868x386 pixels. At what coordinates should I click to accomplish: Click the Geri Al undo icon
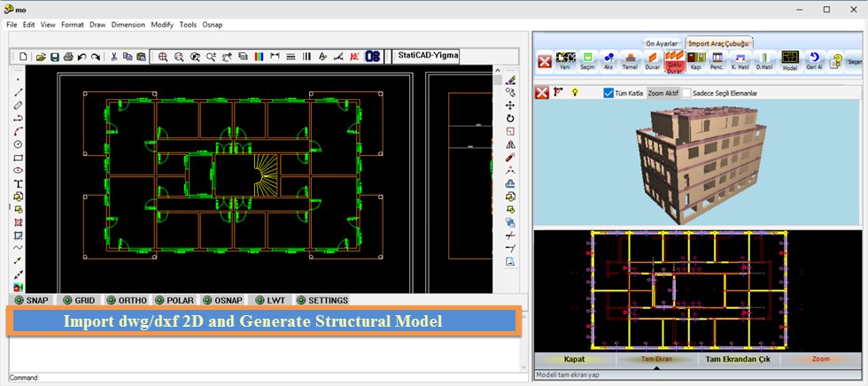pyautogui.click(x=813, y=60)
